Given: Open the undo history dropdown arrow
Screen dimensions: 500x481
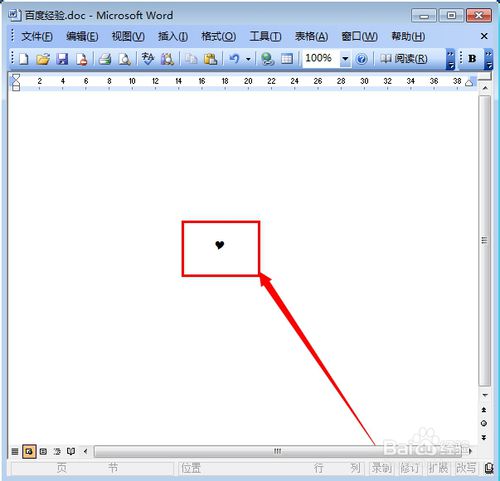Looking at the screenshot, I should click(x=248, y=59).
